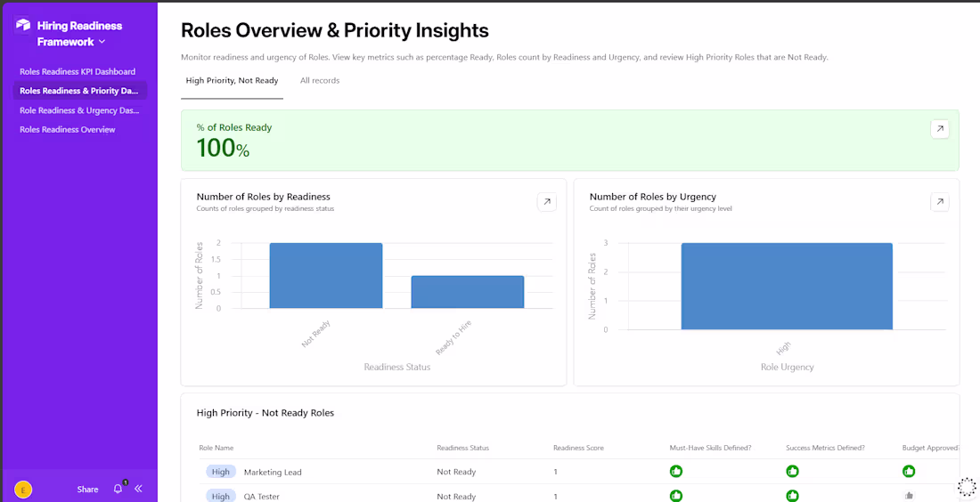980x502 pixels.
Task: Expand the % of Roles Ready card
Action: [x=939, y=129]
